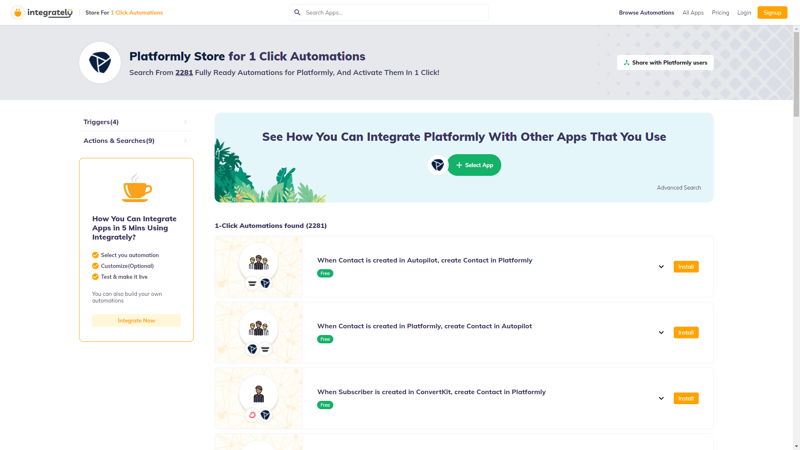
Task: Click '1-Click Automations found (2281)' text
Action: click(270, 226)
